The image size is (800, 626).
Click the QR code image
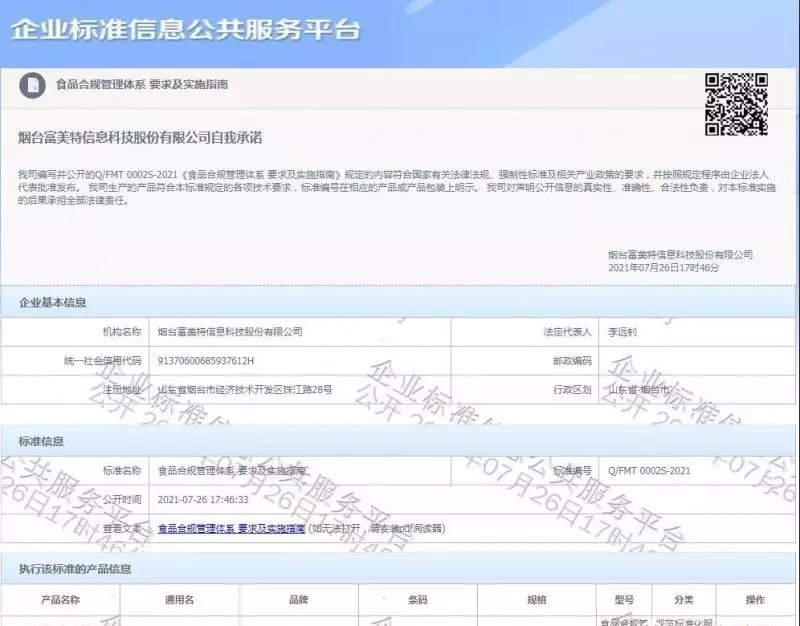coord(736,105)
